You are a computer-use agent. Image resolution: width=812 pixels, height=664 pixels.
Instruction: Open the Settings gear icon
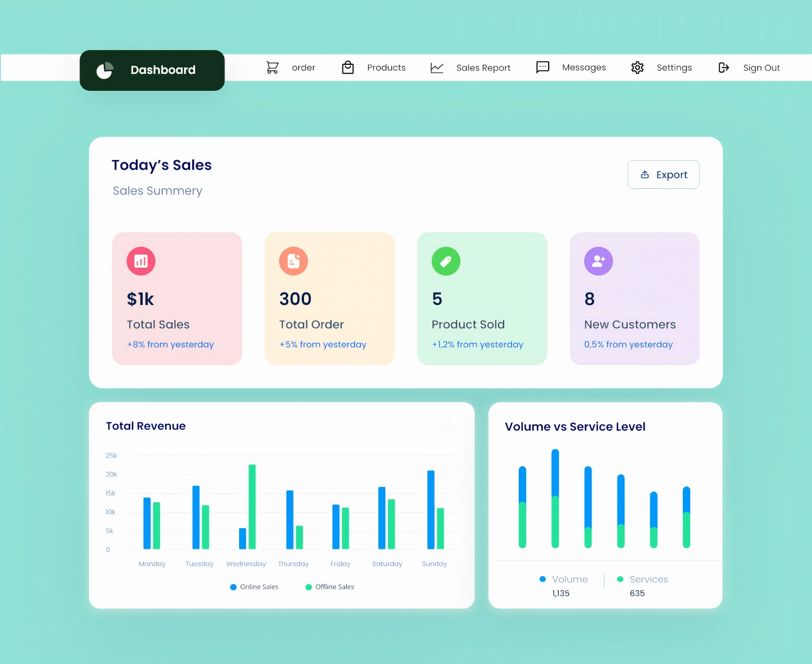(637, 67)
